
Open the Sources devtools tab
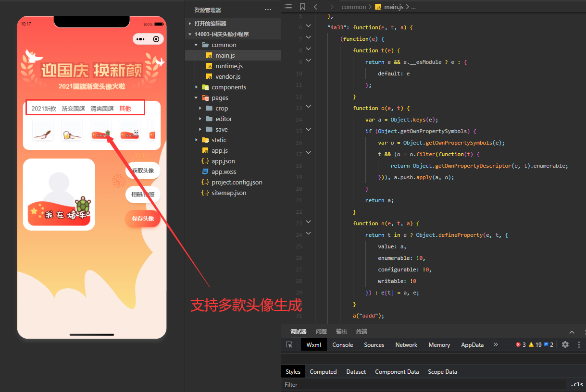[374, 345]
